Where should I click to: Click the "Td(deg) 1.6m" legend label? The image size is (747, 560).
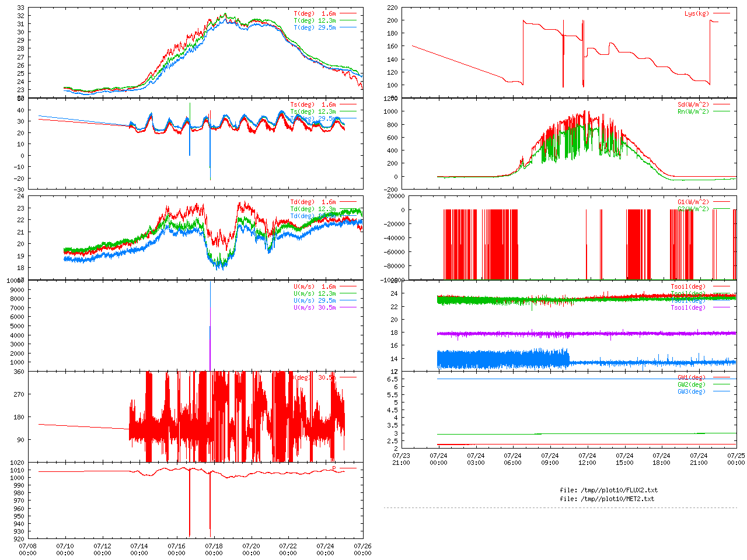click(x=313, y=202)
